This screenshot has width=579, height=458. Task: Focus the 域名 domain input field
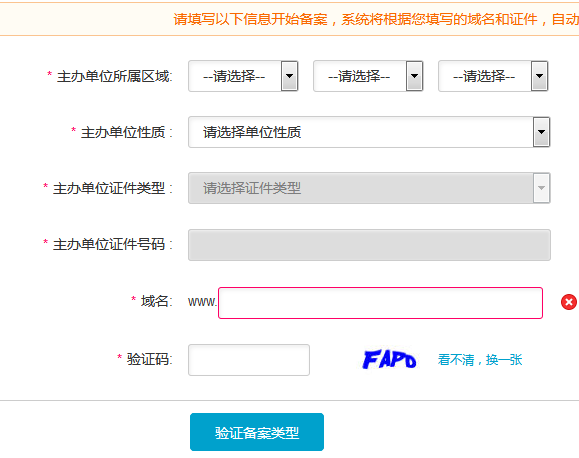click(380, 303)
